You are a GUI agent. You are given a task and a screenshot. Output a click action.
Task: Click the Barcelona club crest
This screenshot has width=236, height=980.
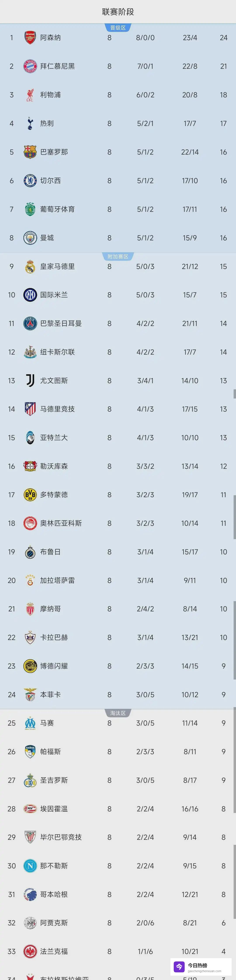(30, 152)
